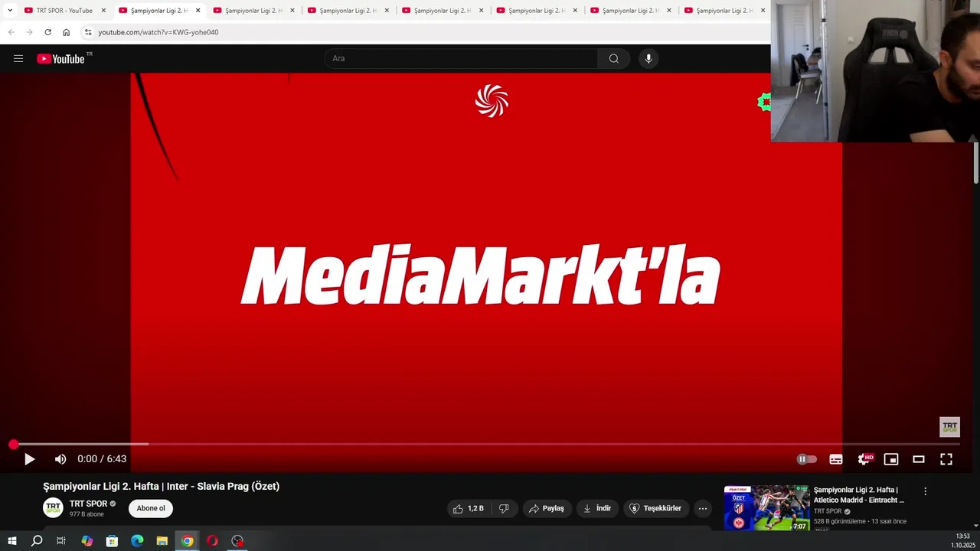The height and width of the screenshot is (551, 980).
Task: Close the TRT SPOR - YouTube tab
Action: tap(103, 11)
